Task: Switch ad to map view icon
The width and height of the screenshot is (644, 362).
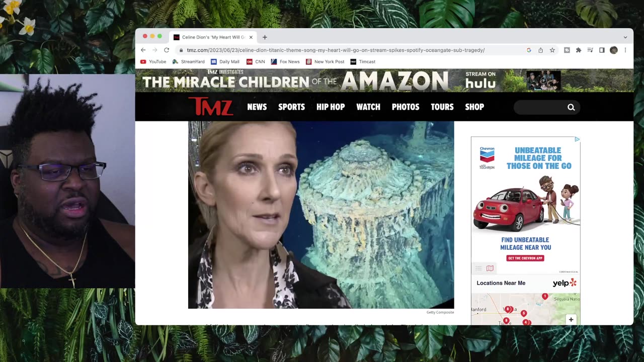Action: tap(490, 268)
